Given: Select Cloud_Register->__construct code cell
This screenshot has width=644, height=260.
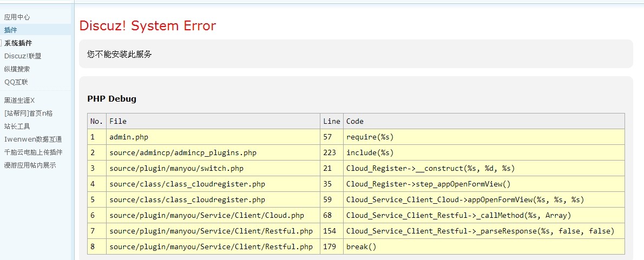Looking at the screenshot, I should 484,169.
